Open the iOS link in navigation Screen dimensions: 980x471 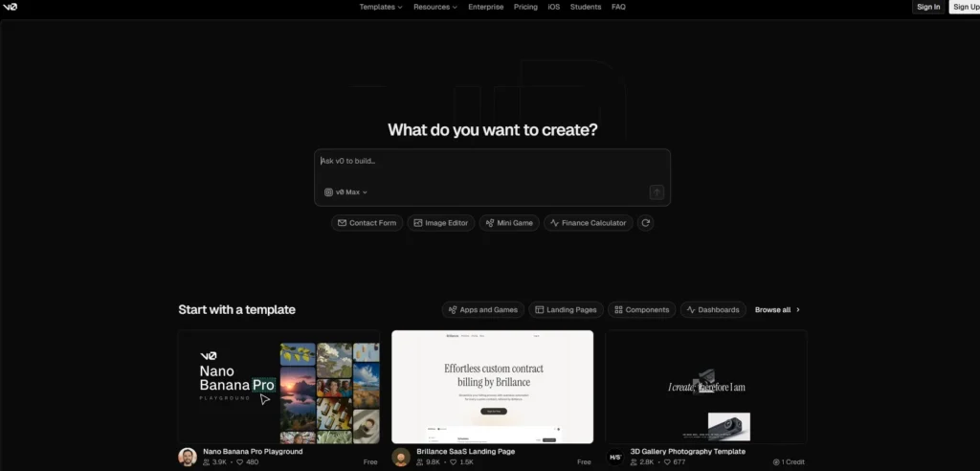(554, 7)
